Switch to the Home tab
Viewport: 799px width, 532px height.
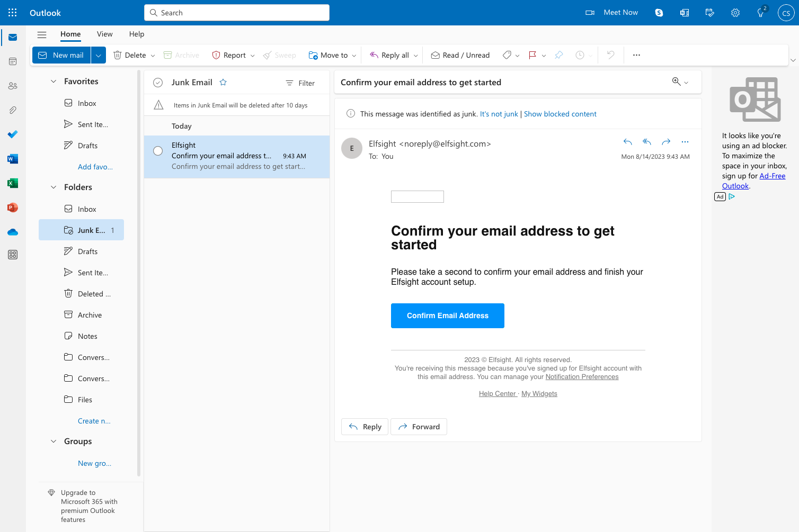pyautogui.click(x=70, y=34)
